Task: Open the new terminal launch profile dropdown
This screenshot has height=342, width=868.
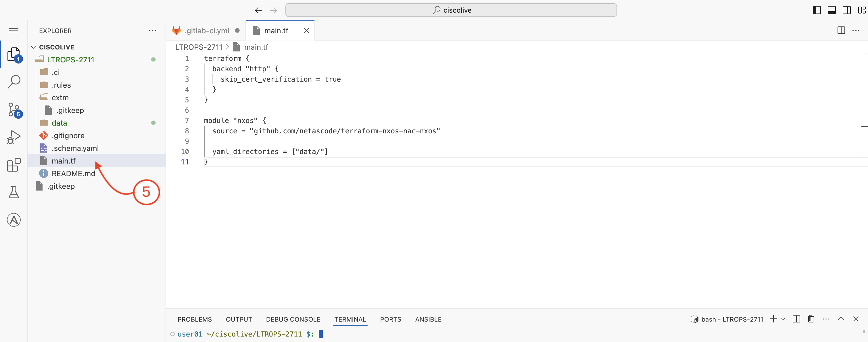Action: (x=783, y=319)
